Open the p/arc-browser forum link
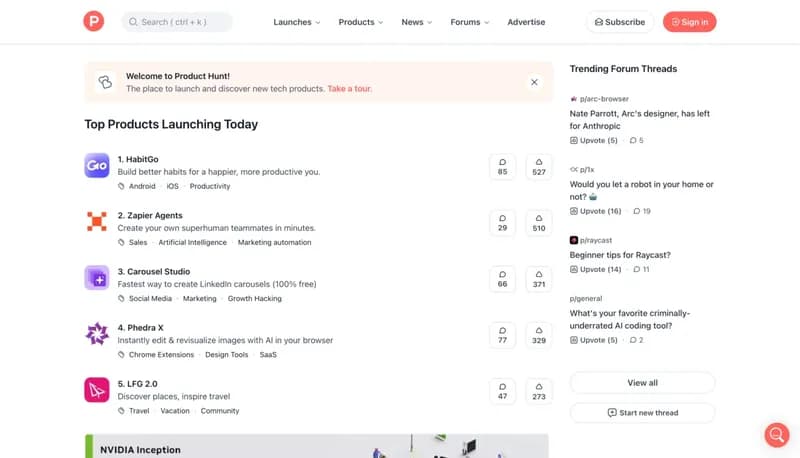Viewport: 800px width, 458px height. click(599, 99)
